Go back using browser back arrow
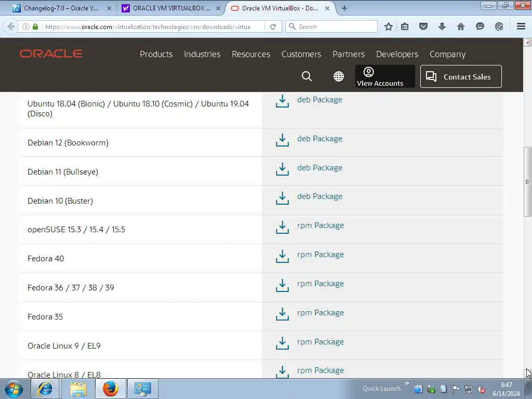This screenshot has height=399, width=532. [x=11, y=26]
